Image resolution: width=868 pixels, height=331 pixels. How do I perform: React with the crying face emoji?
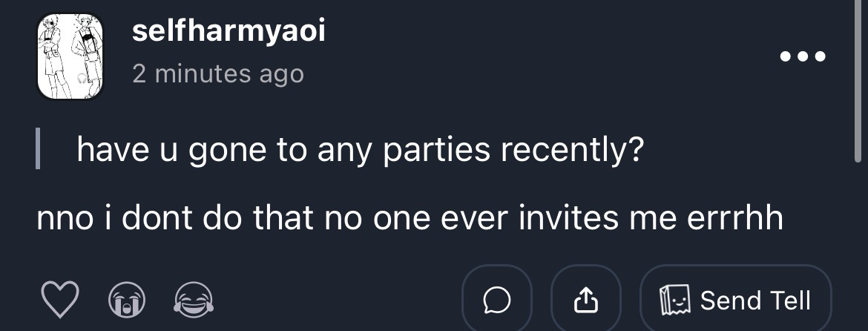pyautogui.click(x=126, y=301)
